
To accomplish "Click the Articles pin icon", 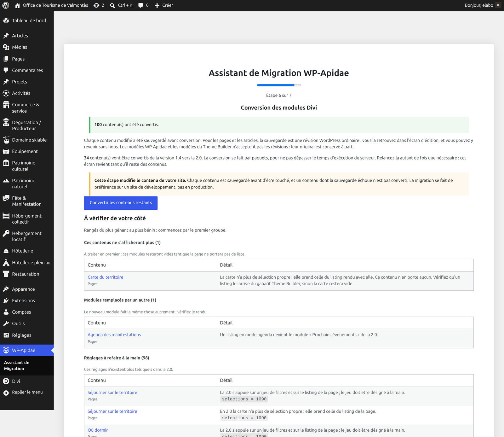I will (x=6, y=36).
